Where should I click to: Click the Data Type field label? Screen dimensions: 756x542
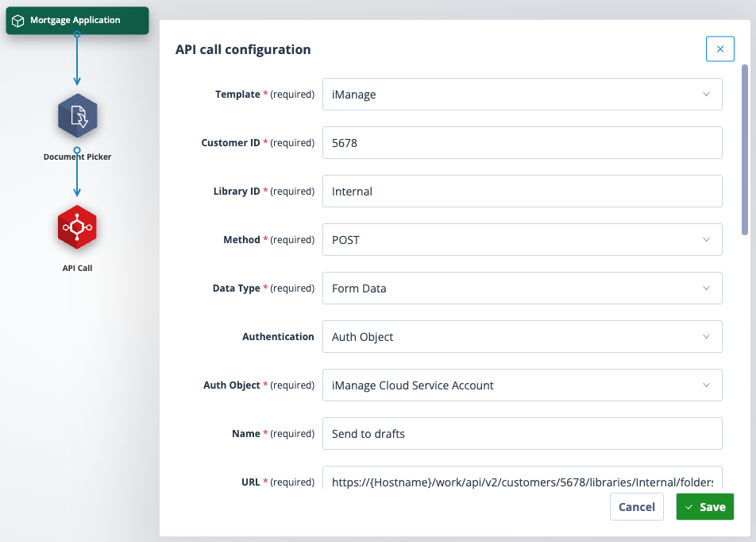point(264,288)
